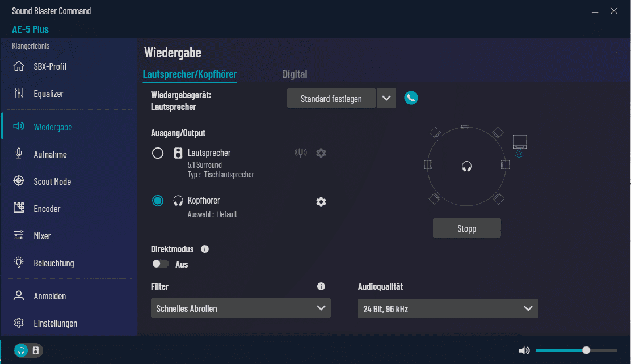Select the Lautsprecher output radio button
Viewport: 631px width, 364px height.
pos(158,153)
